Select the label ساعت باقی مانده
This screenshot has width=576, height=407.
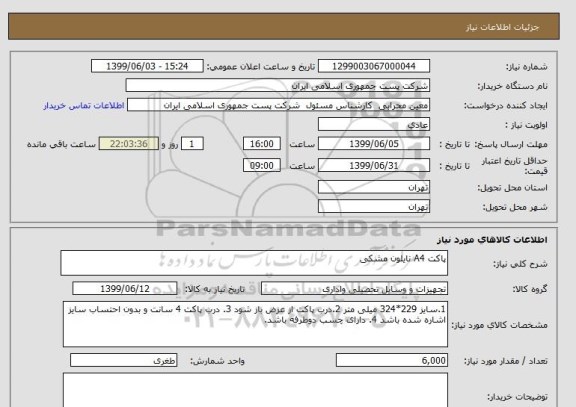[61, 144]
